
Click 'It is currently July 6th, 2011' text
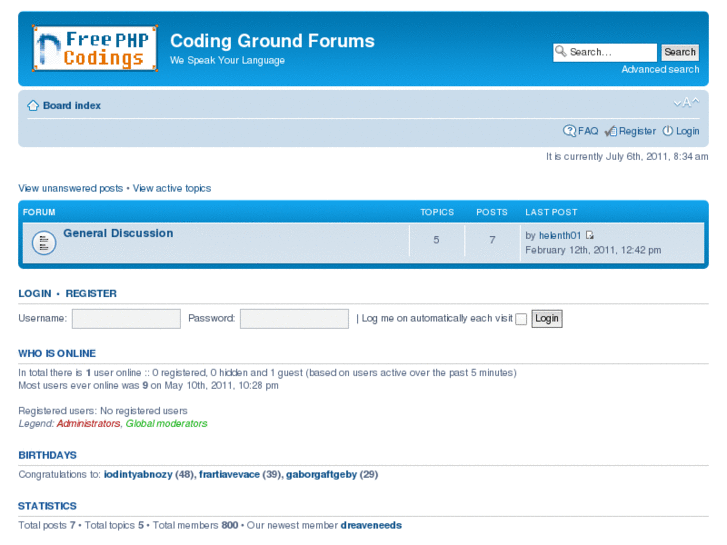[627, 157]
